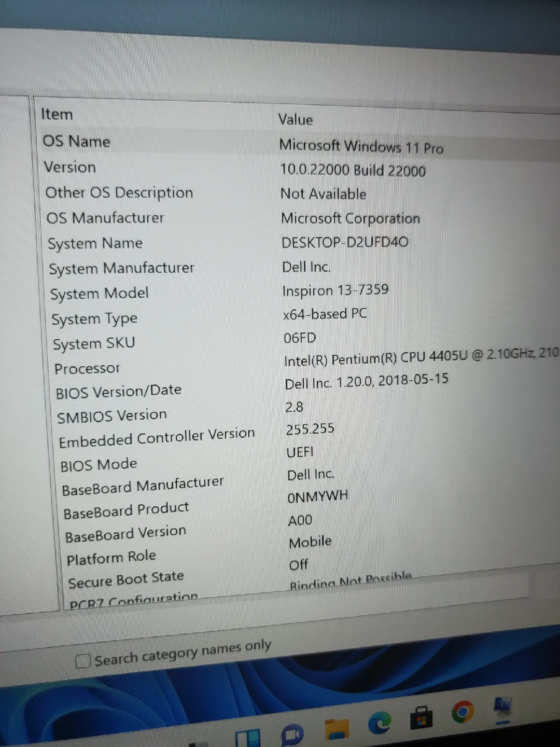Open the System Information icon on the taskbar
The image size is (560, 747).
[x=502, y=704]
